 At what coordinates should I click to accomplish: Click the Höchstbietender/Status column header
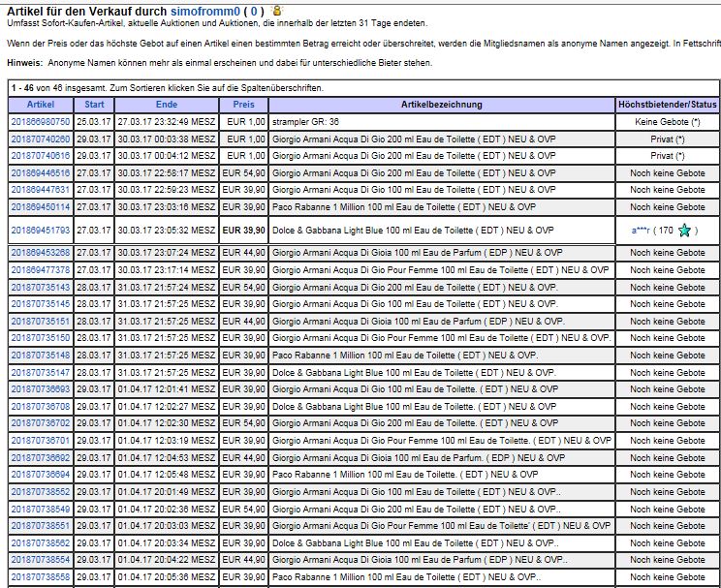667,105
